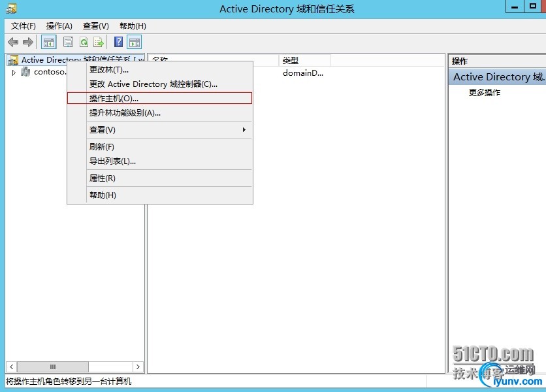The width and height of the screenshot is (546, 392).
Task: Open the 操作(A) menu
Action: click(59, 26)
